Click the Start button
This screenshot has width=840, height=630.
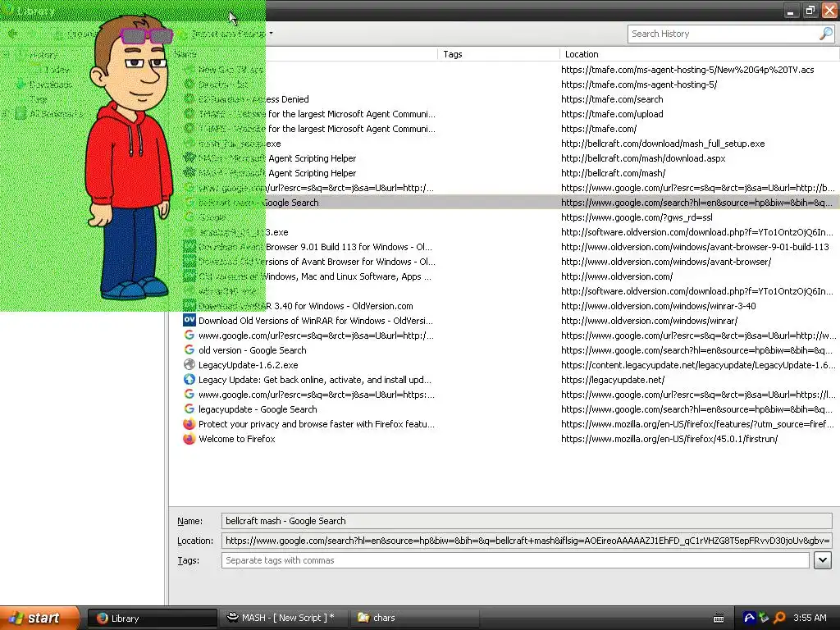click(x=39, y=618)
